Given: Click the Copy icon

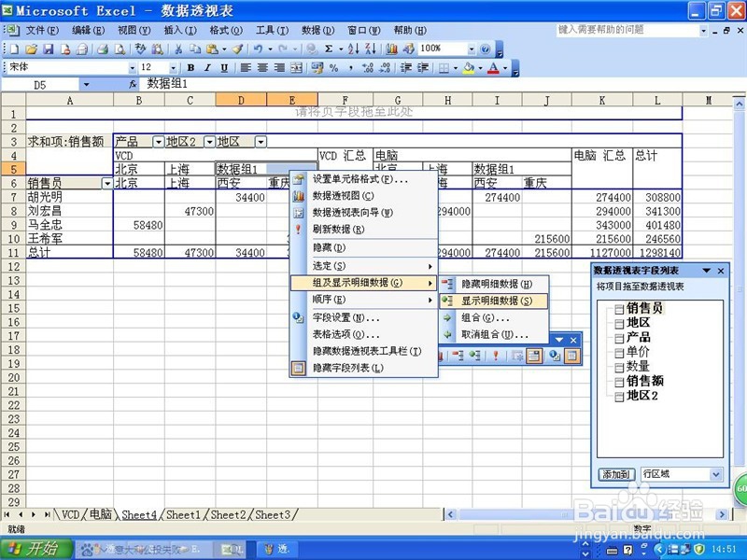Looking at the screenshot, I should [195, 49].
